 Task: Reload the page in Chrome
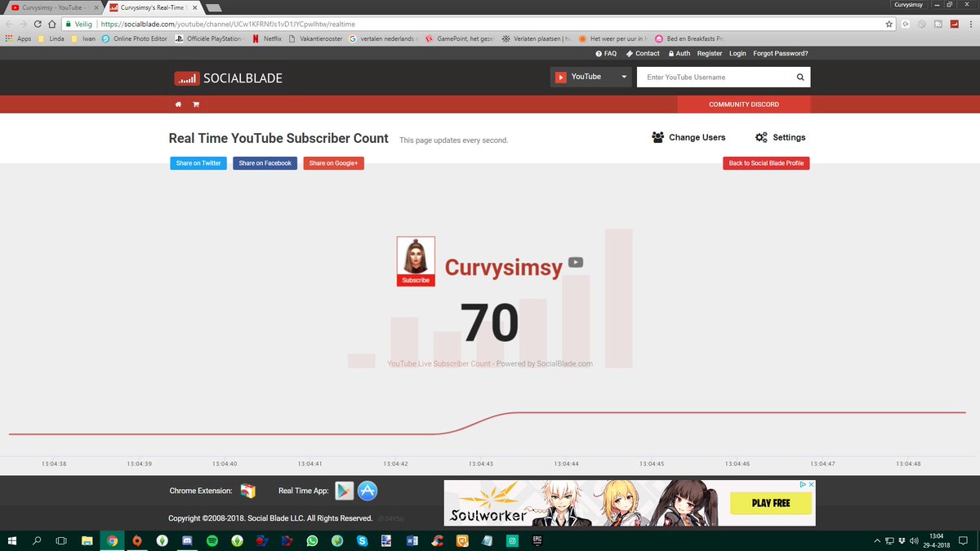coord(38,24)
